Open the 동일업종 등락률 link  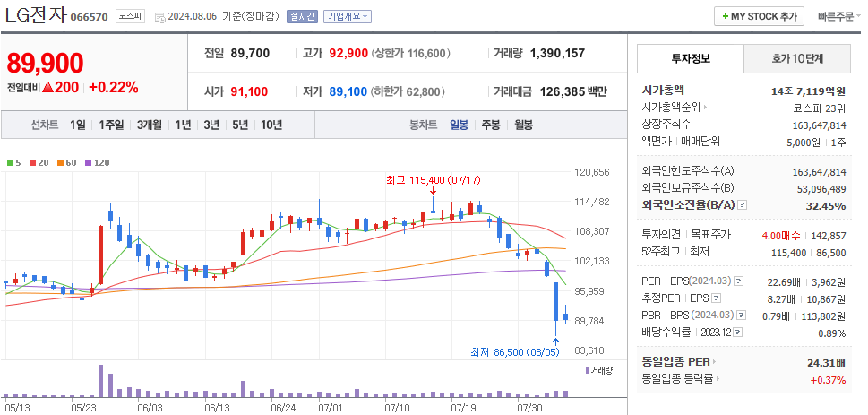[x=677, y=379]
